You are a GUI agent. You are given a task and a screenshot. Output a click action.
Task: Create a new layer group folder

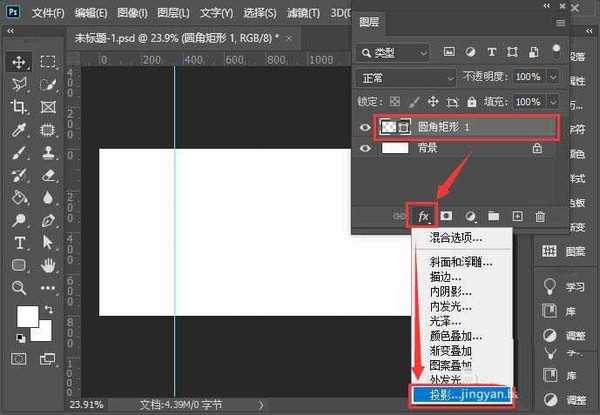[493, 215]
